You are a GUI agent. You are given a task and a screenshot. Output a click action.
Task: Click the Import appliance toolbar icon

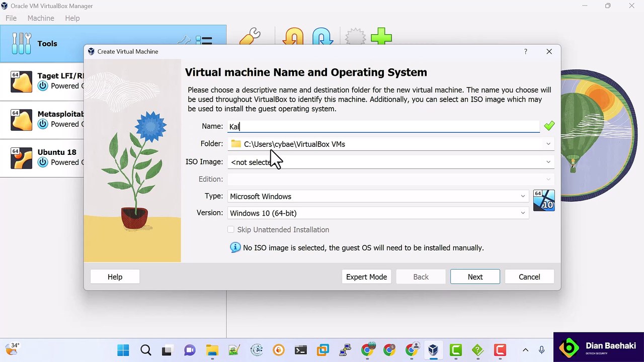point(293,37)
